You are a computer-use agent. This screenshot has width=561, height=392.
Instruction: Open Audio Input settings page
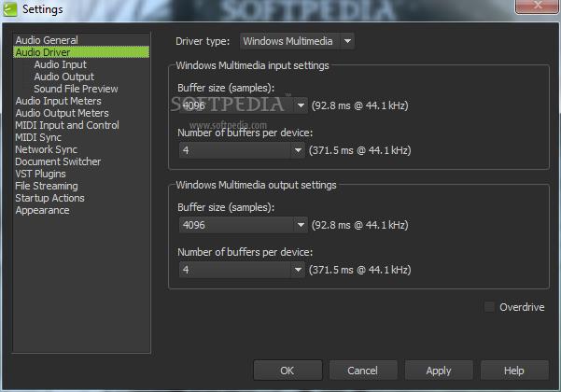60,64
